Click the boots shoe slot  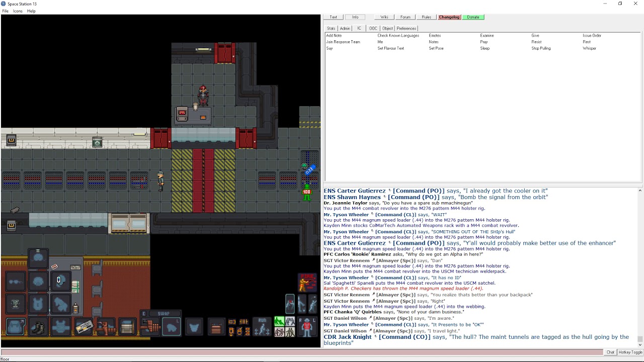tap(38, 327)
